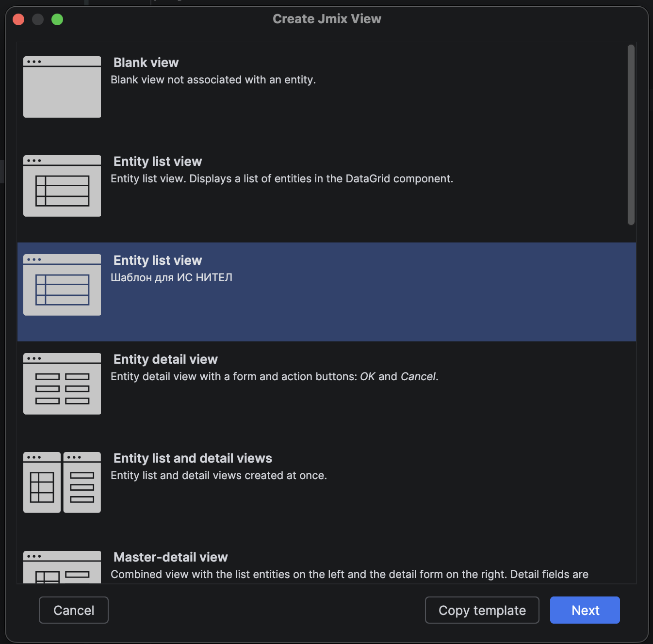Click the green zoom window button
The height and width of the screenshot is (644, 653).
click(x=57, y=19)
